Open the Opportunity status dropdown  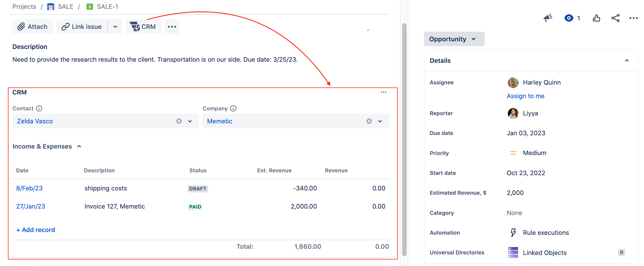[454, 39]
